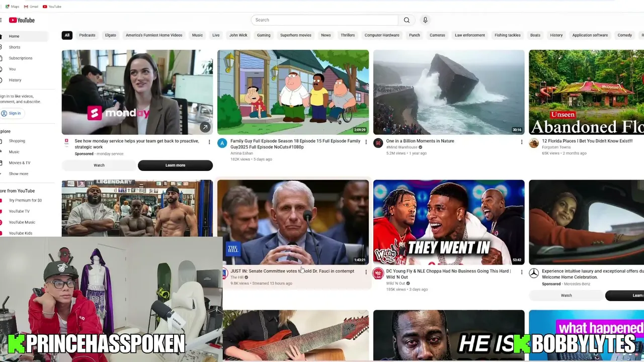Select the Comedy filter chip

point(625,35)
